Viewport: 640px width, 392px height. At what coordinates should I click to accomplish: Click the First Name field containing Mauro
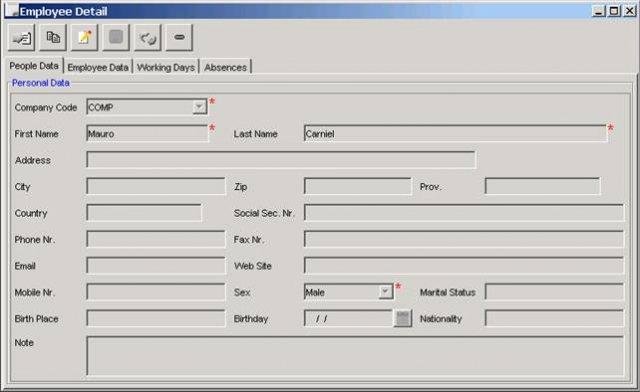147,134
